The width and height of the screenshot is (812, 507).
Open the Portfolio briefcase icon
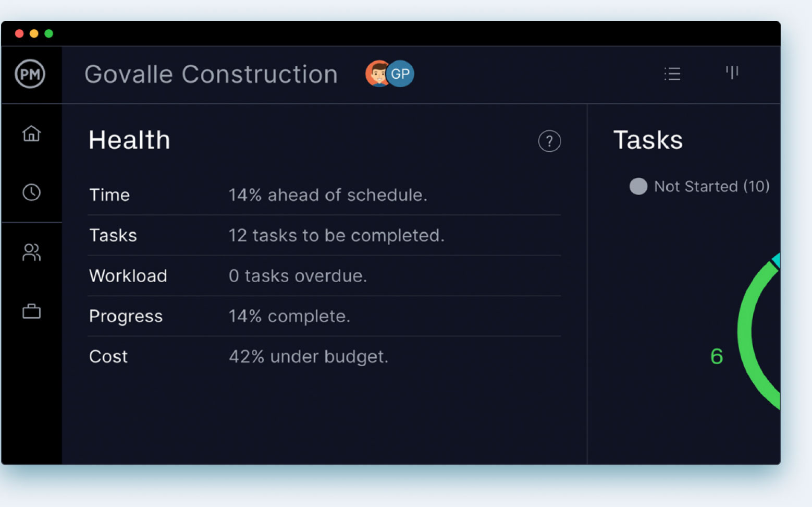click(31, 311)
